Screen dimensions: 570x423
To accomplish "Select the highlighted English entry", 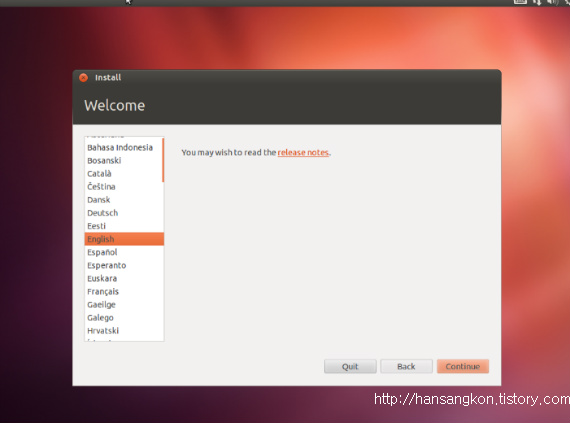I will click(x=124, y=239).
